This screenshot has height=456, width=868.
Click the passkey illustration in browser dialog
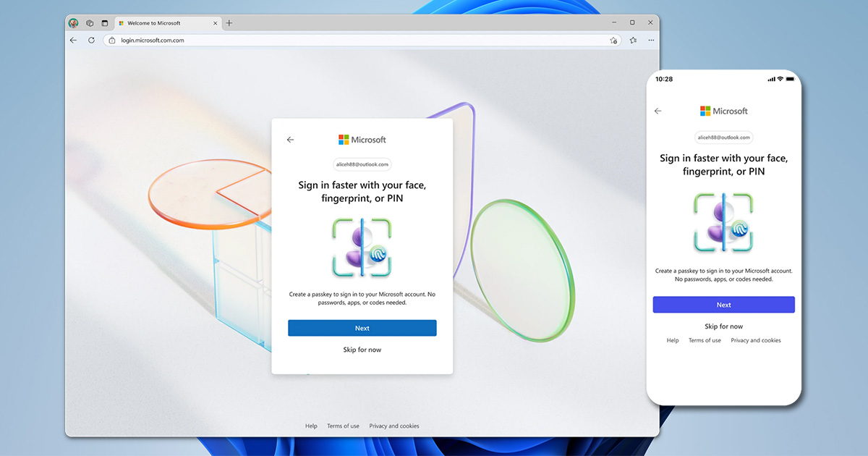point(362,248)
